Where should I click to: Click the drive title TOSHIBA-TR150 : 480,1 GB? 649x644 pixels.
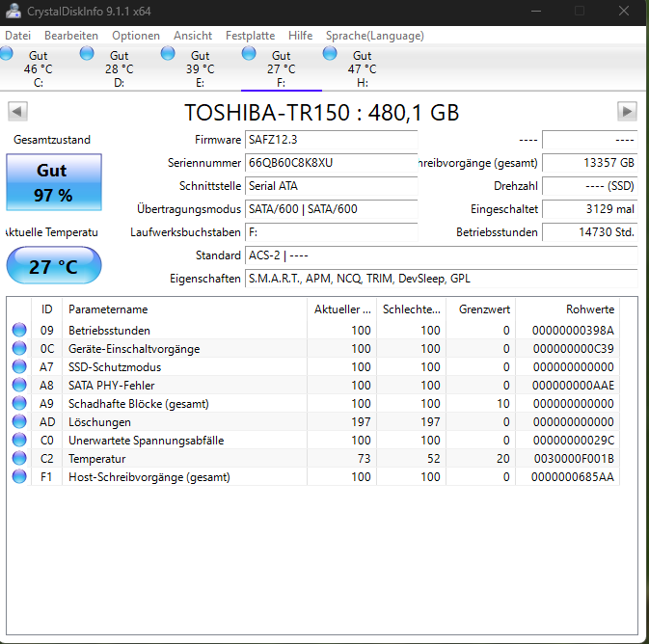pyautogui.click(x=321, y=112)
